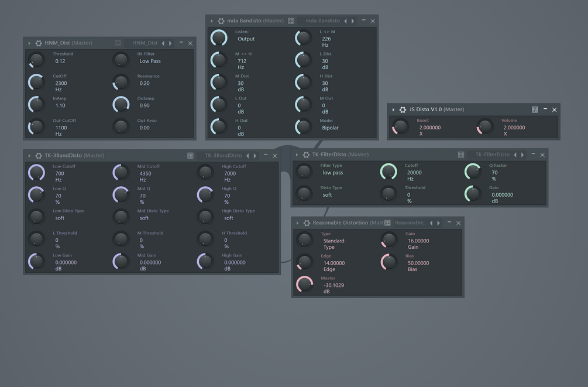Open TK-3BandDisto plugin settings gear
Screen dimensions: 588x387
[39, 155]
